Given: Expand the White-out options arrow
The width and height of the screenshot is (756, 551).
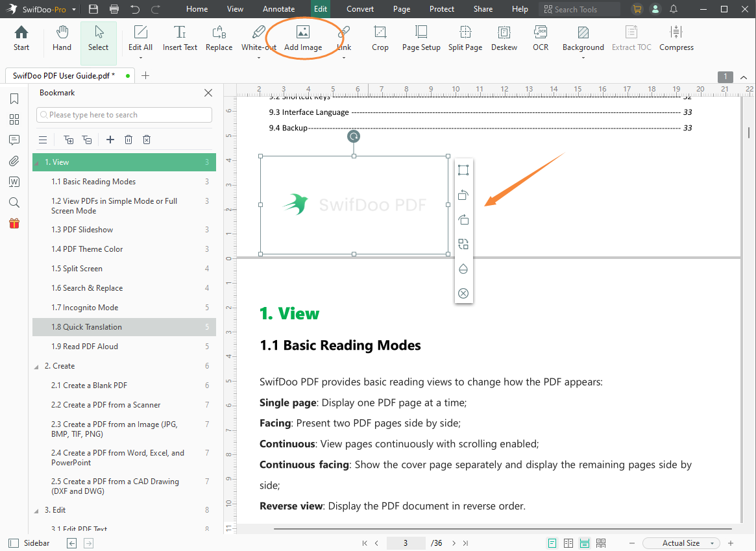Looking at the screenshot, I should 258,58.
